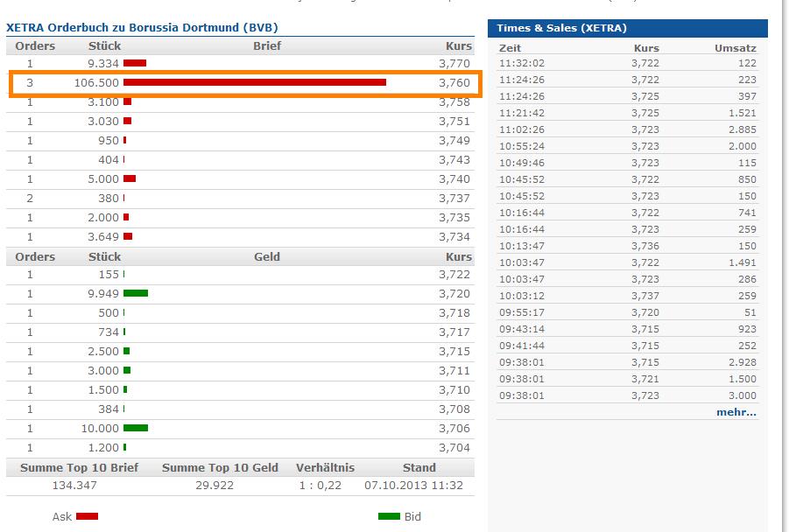789x532 pixels.
Task: Select the trade time 10:03:12
Action: [522, 296]
